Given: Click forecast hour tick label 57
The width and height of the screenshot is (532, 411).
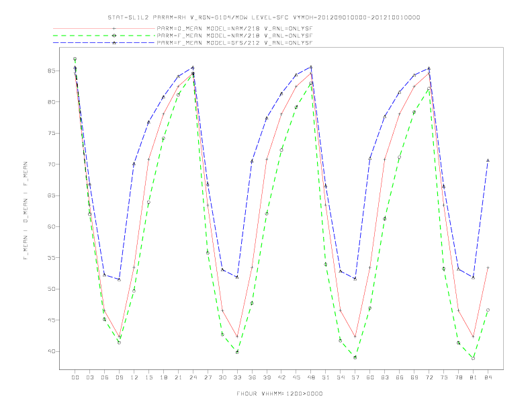Looking at the screenshot, I should point(355,377).
